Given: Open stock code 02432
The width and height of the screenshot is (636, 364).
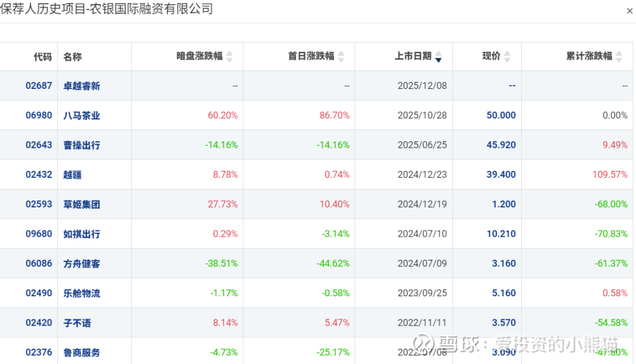Looking at the screenshot, I should [39, 174].
